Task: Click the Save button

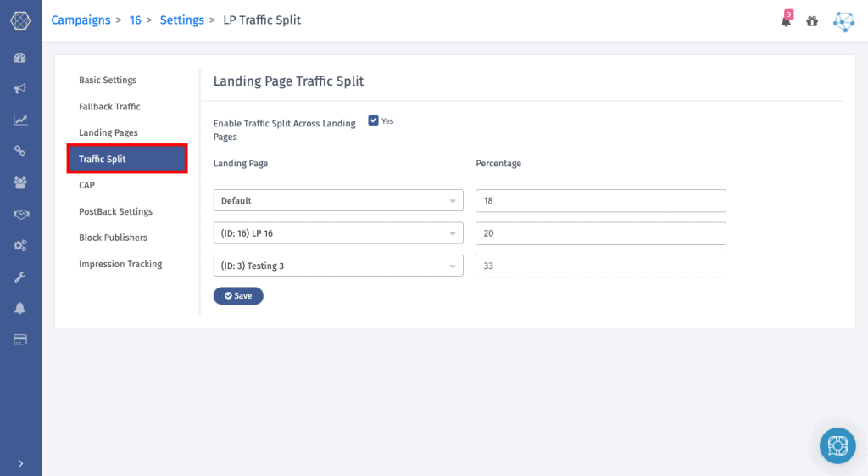Action: tap(238, 296)
